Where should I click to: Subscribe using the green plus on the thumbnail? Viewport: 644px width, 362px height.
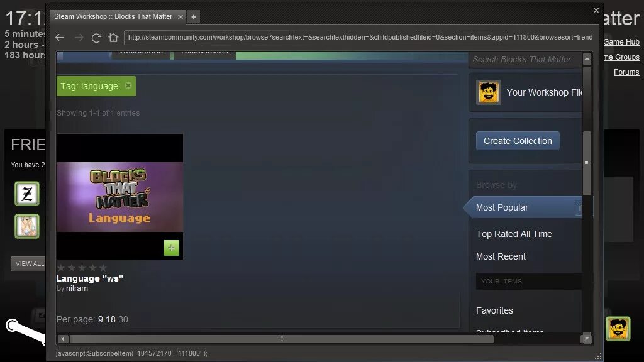coord(170,248)
